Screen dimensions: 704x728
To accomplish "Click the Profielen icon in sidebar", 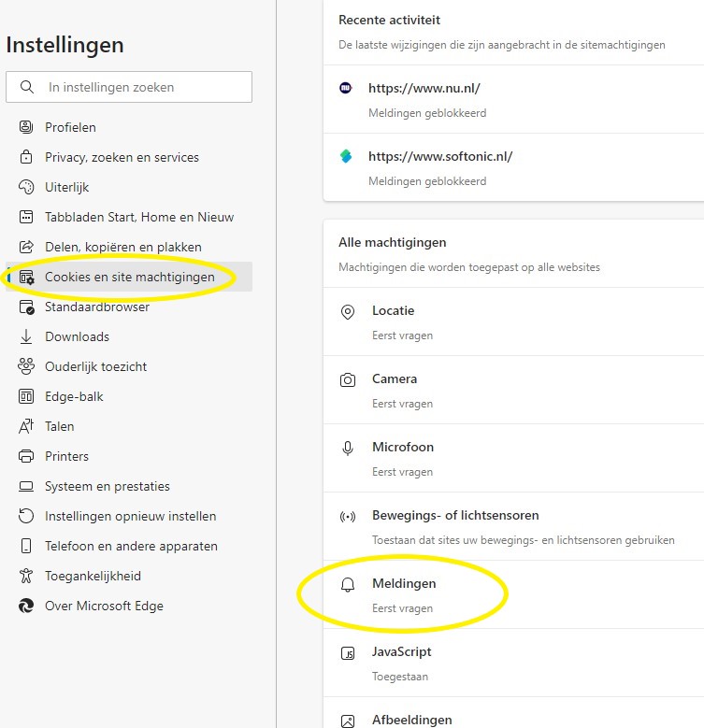I will pos(26,127).
